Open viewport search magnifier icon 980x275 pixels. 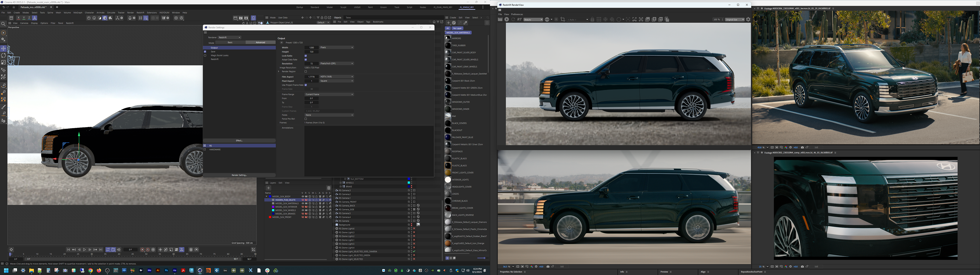3,24
